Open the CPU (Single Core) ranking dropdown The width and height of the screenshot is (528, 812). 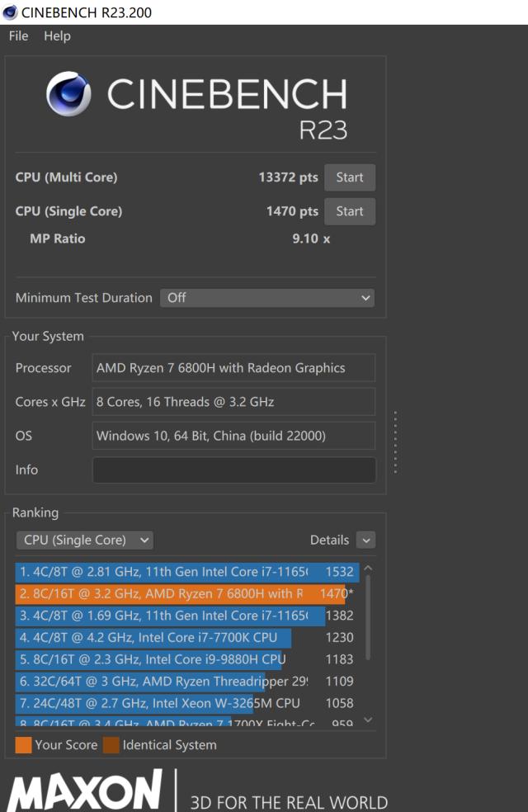click(85, 541)
